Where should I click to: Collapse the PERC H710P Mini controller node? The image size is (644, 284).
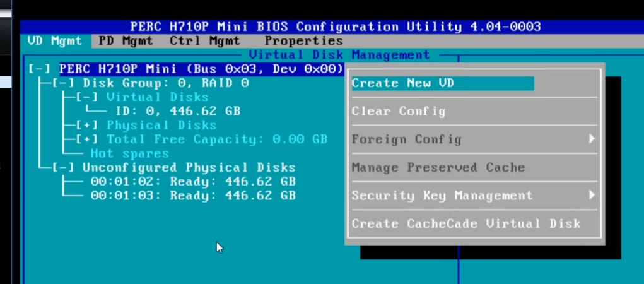(x=40, y=69)
